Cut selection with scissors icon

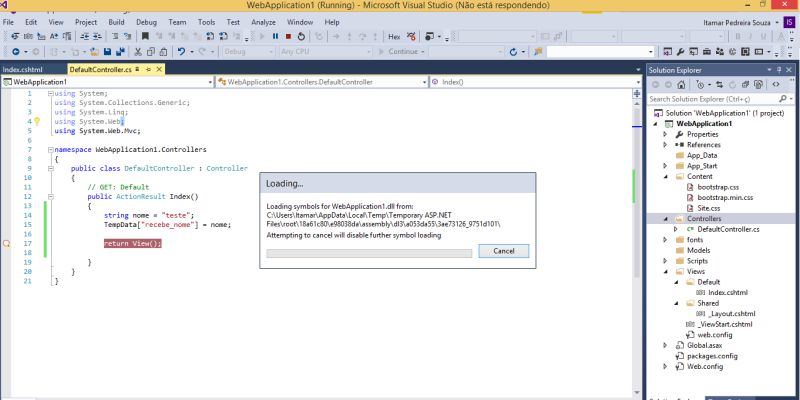point(138,52)
